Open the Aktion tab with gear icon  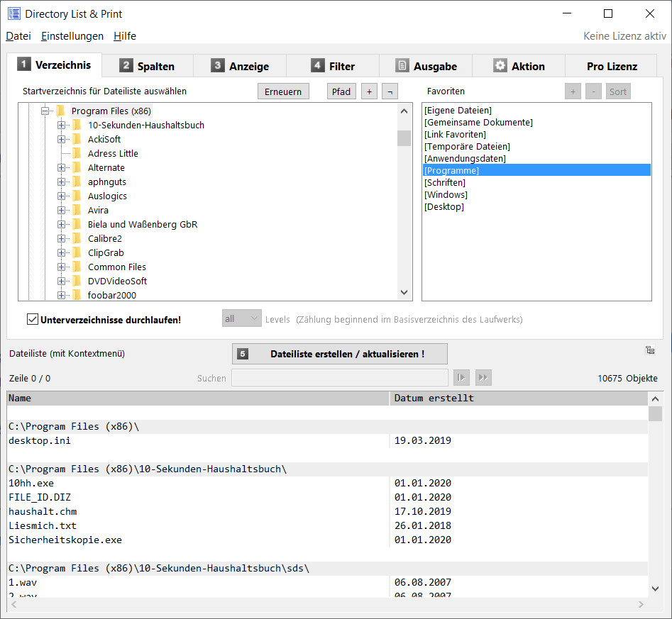pyautogui.click(x=519, y=66)
